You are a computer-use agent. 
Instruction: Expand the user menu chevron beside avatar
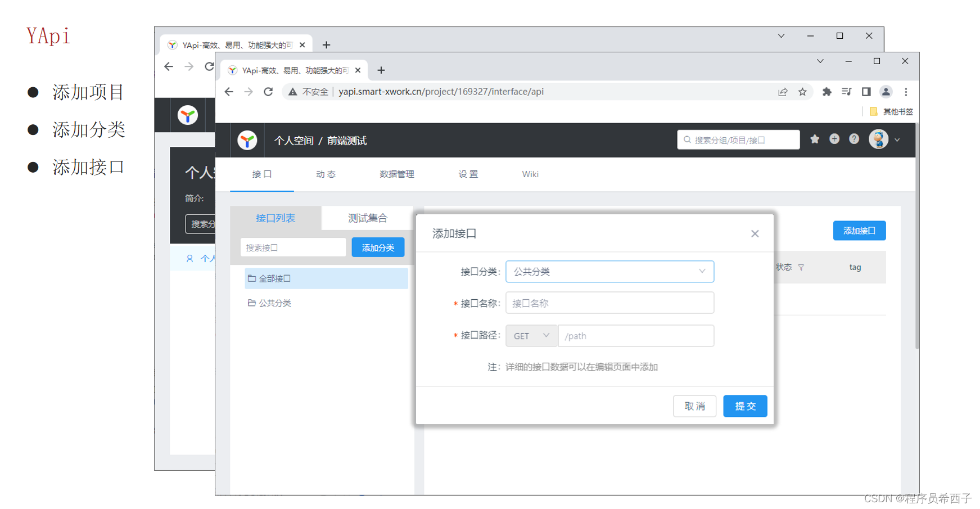tap(897, 140)
